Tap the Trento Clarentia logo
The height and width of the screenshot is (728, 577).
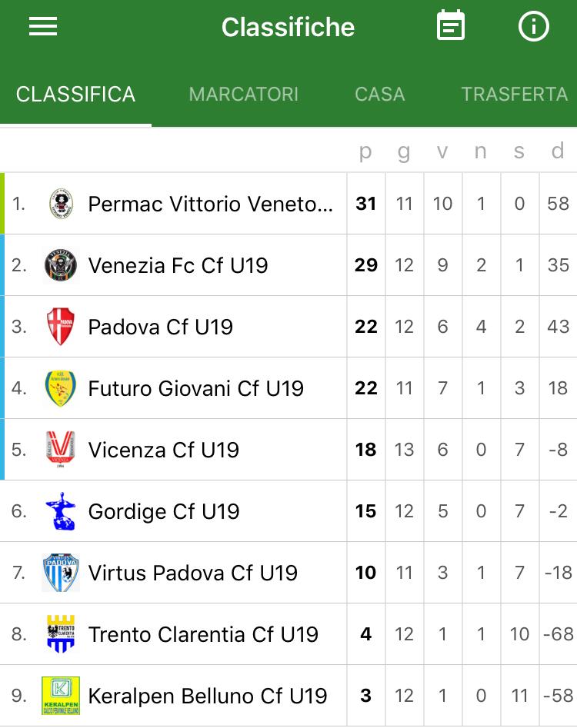(61, 633)
